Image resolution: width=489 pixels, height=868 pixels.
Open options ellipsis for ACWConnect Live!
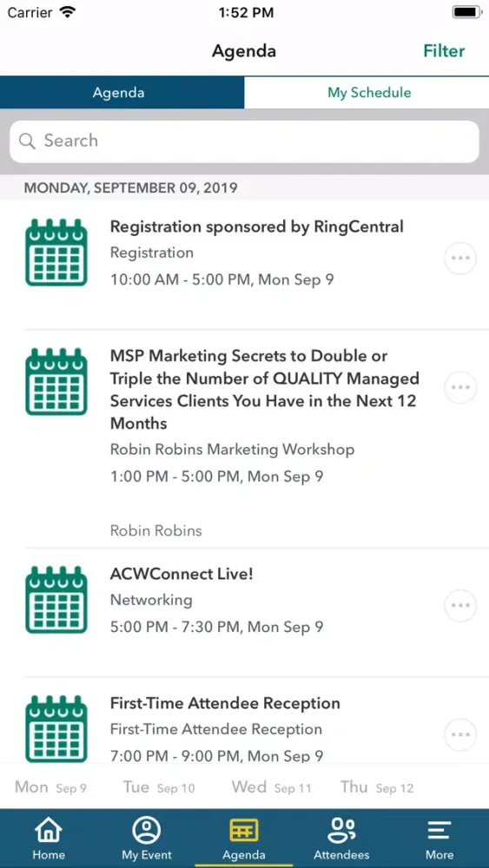[460, 606]
